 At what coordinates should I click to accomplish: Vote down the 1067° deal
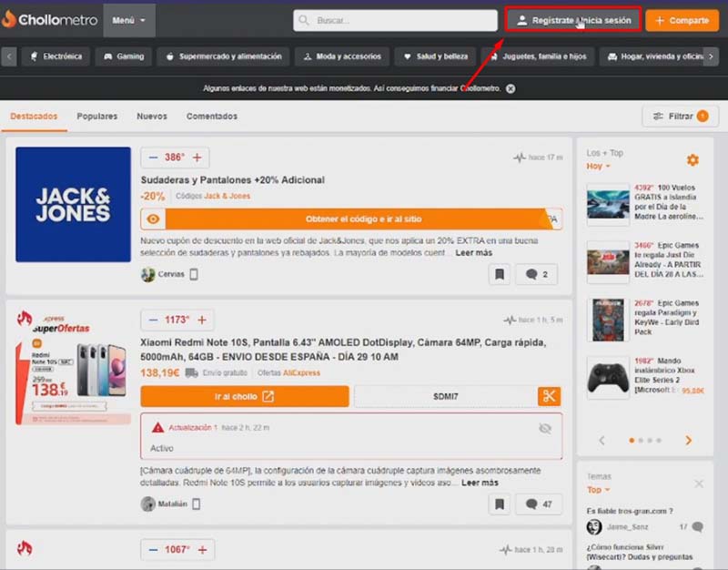click(153, 550)
